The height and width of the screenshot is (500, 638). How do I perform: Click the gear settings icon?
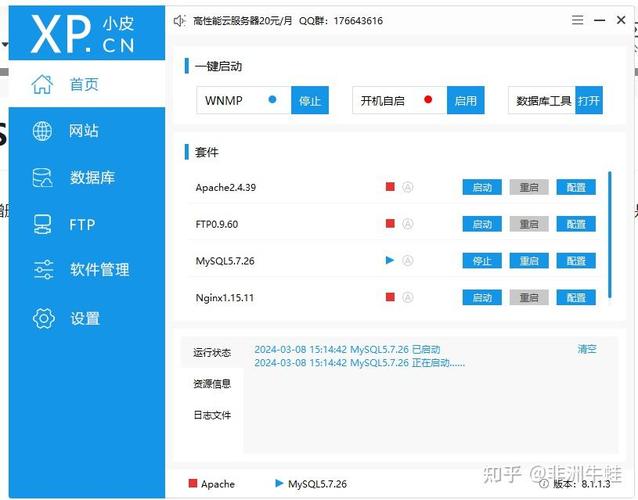pyautogui.click(x=44, y=318)
